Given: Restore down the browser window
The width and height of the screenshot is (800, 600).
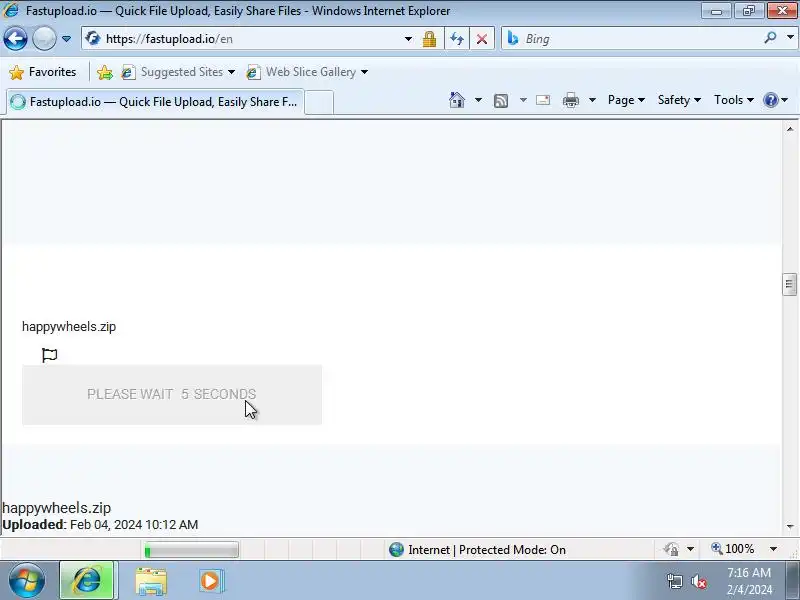Looking at the screenshot, I should (748, 11).
